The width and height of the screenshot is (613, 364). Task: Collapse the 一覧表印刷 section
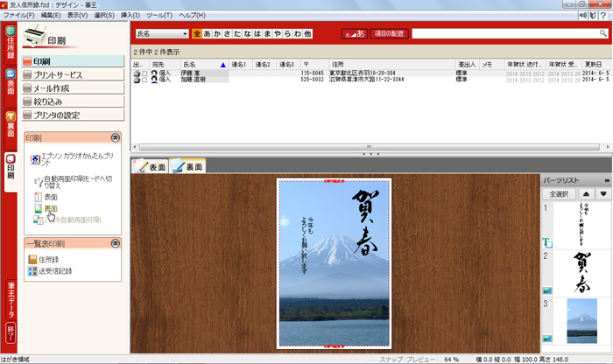(115, 243)
